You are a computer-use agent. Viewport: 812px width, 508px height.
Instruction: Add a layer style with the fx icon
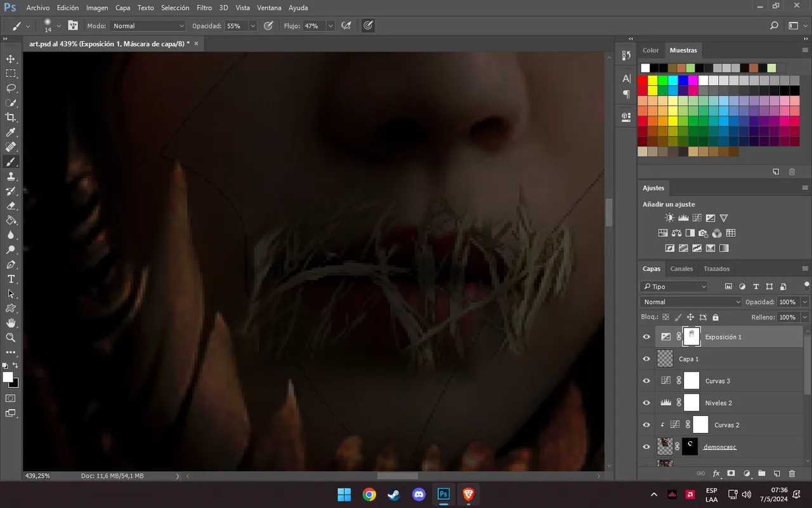(x=716, y=474)
